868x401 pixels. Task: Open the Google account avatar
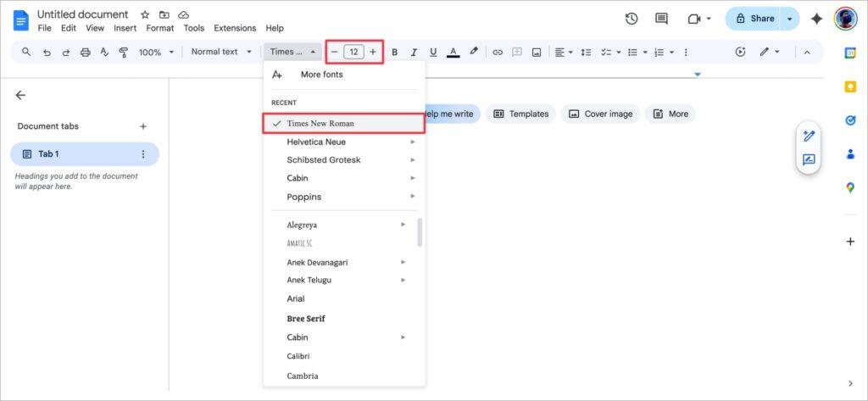click(x=845, y=19)
